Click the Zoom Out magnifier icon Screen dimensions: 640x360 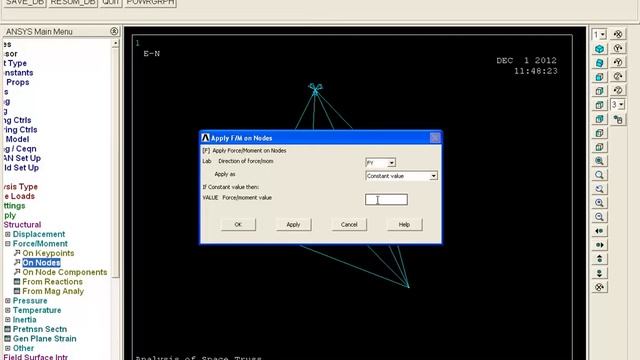point(599,217)
